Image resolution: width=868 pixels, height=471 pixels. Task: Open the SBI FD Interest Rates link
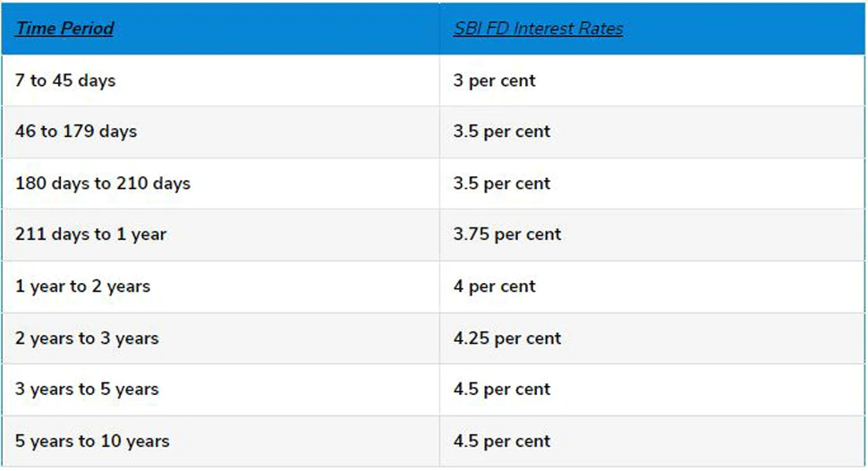tap(538, 29)
